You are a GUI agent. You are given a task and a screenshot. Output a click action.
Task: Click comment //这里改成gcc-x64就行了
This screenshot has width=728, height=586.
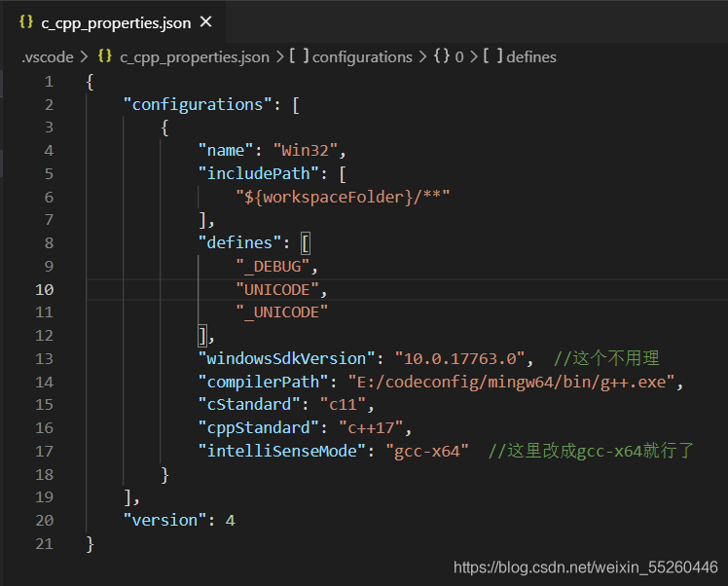pyautogui.click(x=591, y=451)
